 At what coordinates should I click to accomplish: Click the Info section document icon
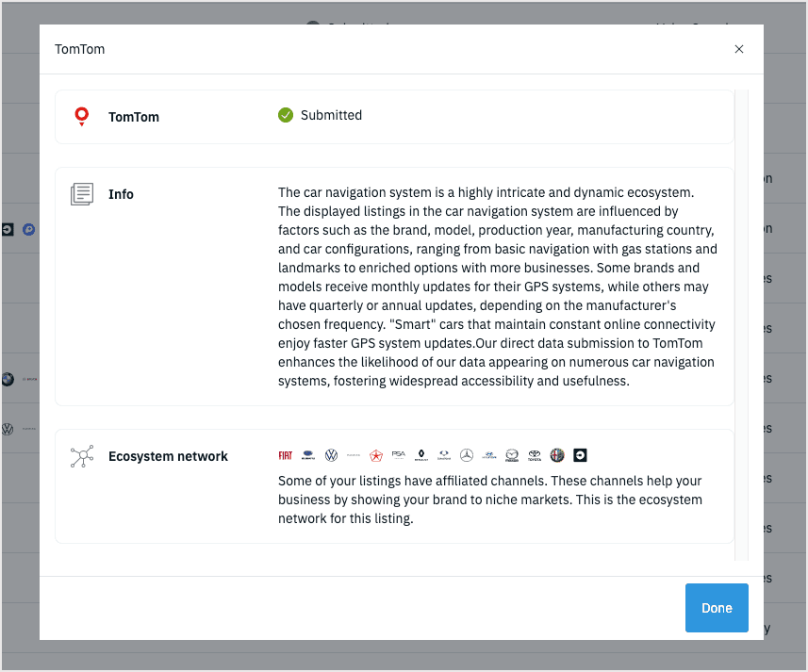point(82,194)
